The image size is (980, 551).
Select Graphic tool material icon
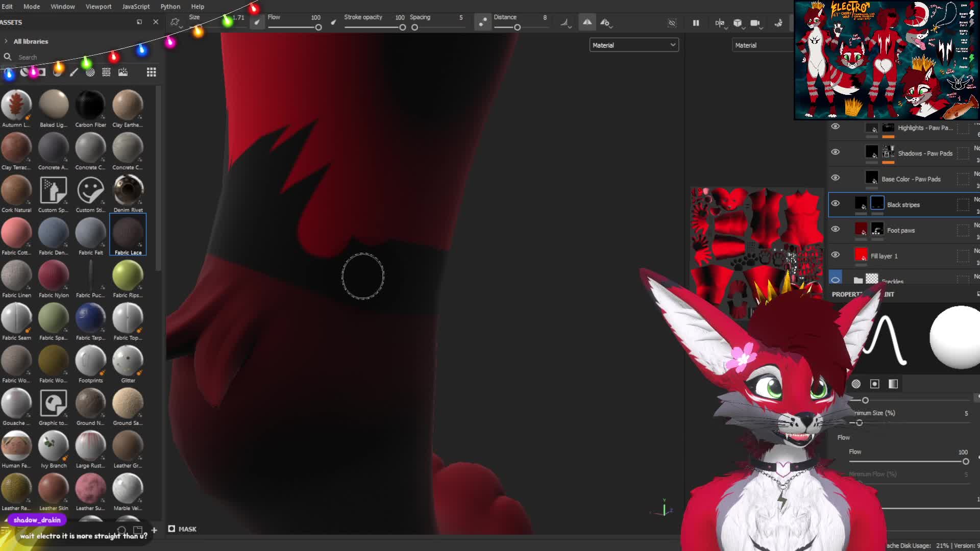[x=53, y=407]
